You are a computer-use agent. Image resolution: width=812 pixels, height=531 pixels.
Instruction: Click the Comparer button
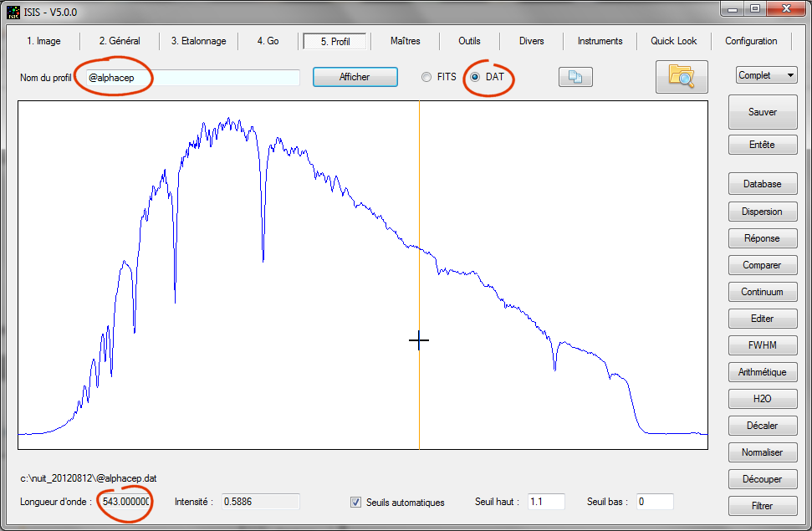[763, 265]
